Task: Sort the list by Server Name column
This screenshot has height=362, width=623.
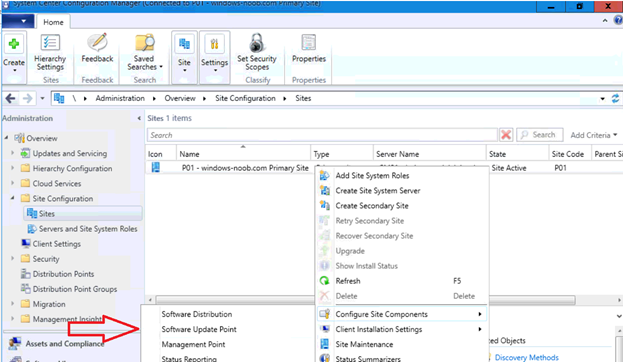Action: point(430,154)
